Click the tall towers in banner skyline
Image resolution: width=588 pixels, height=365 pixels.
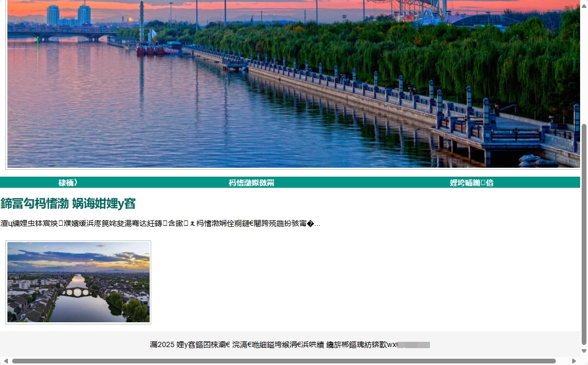point(68,15)
